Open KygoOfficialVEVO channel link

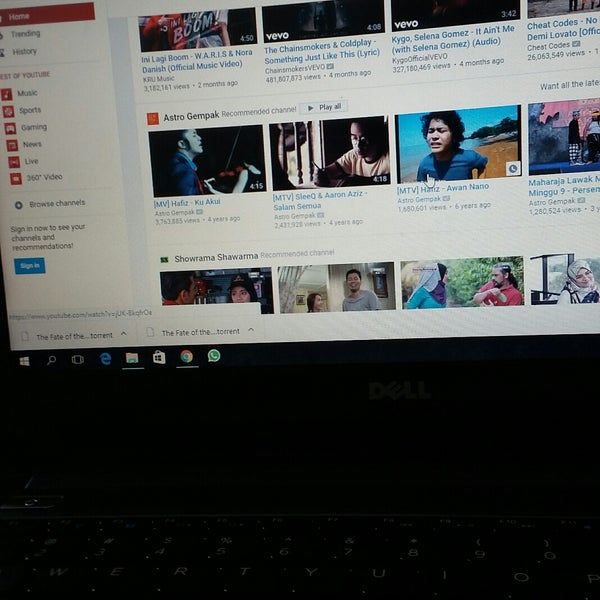click(x=420, y=59)
